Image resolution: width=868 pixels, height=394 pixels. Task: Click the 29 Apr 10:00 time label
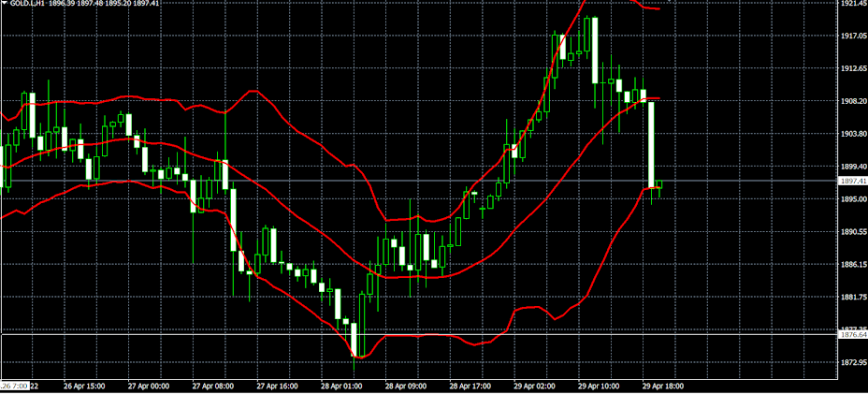[x=598, y=386]
